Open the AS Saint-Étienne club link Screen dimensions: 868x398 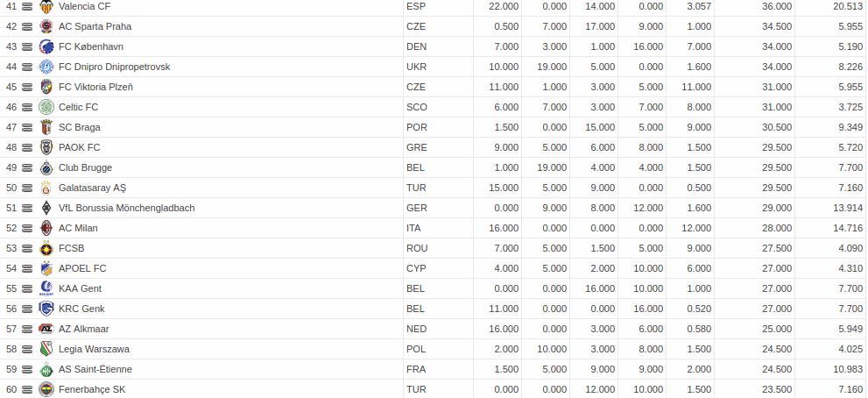95,369
